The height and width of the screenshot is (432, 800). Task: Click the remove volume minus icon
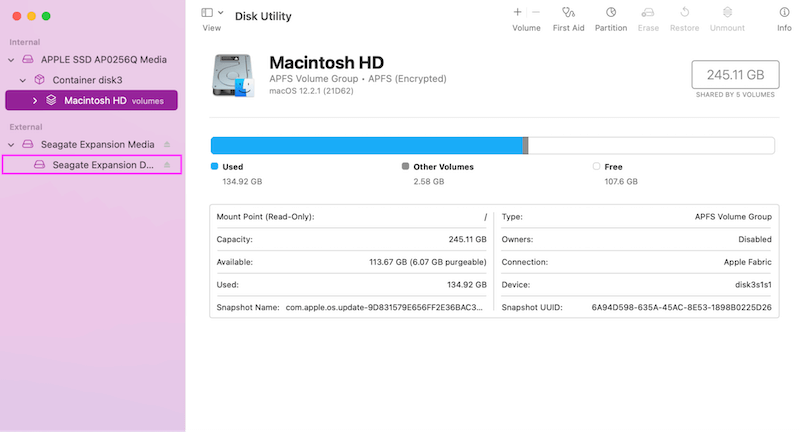pos(536,12)
